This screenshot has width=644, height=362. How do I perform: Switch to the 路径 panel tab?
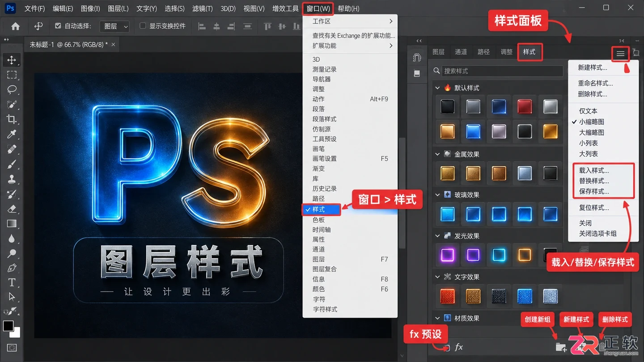[484, 52]
